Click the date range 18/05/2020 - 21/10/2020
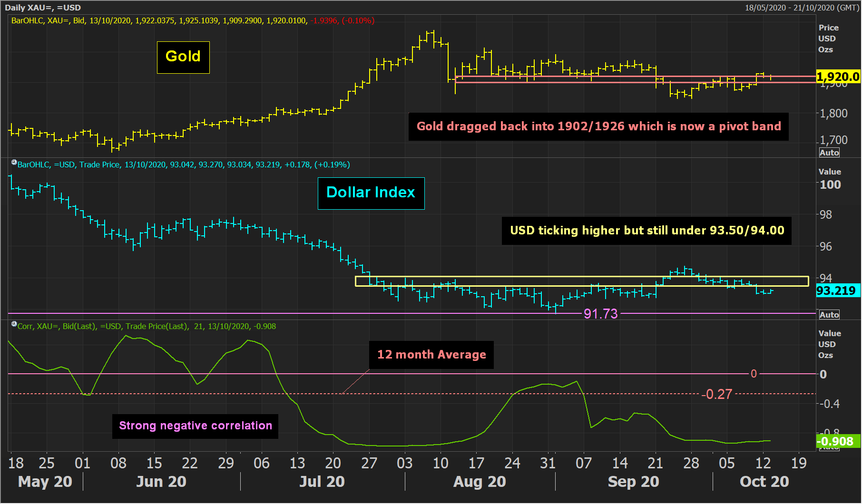The height and width of the screenshot is (504, 862). coord(802,8)
